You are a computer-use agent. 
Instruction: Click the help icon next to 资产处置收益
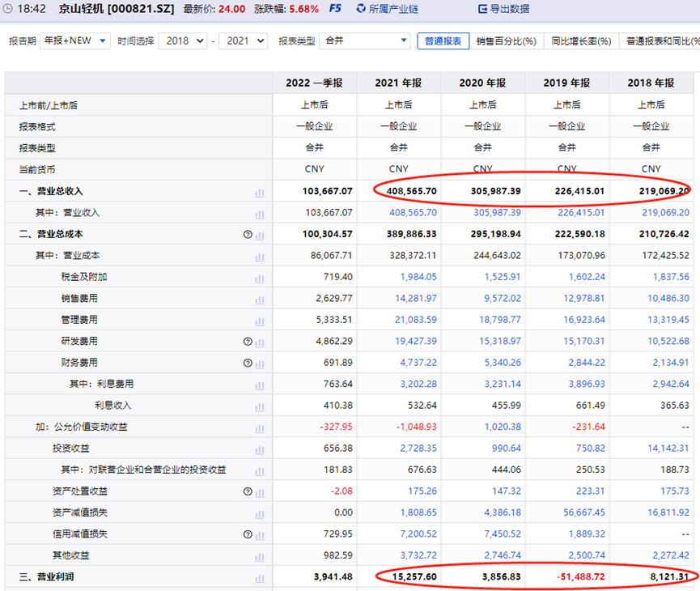(x=248, y=491)
